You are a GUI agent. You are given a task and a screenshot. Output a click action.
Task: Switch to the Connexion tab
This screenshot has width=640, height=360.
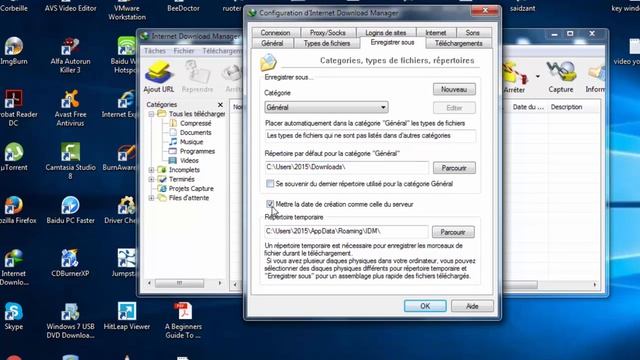coord(275,33)
